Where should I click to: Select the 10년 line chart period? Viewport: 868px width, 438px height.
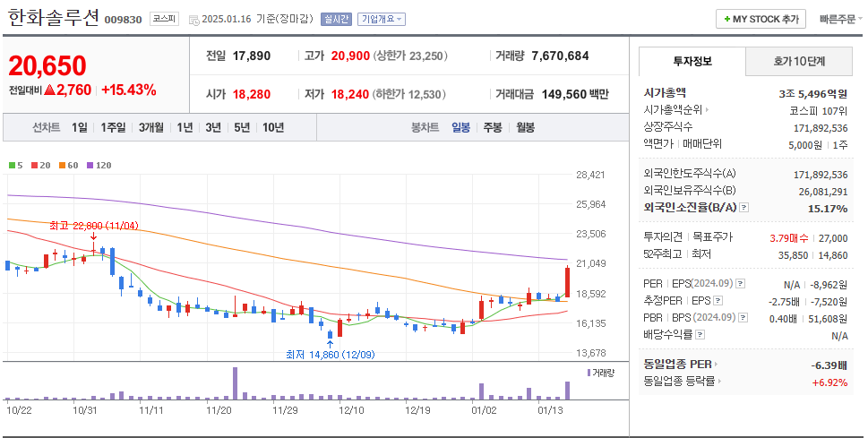pos(273,127)
